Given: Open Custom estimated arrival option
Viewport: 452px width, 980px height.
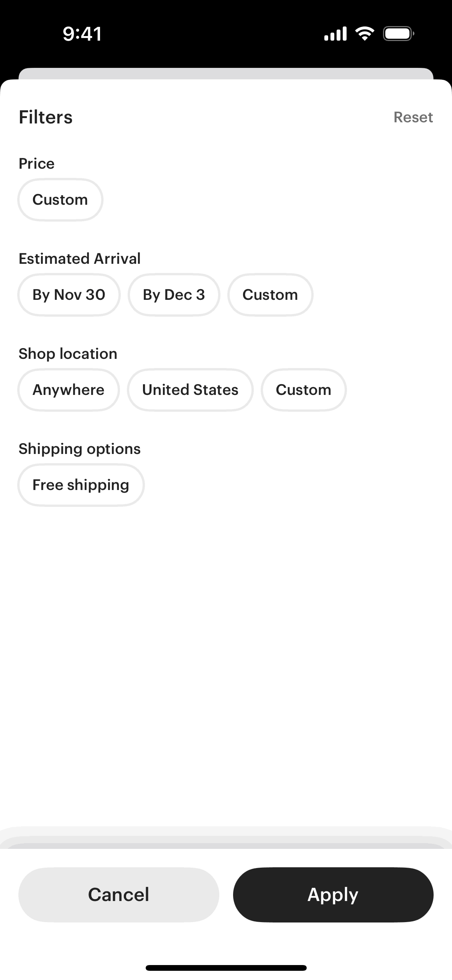Looking at the screenshot, I should click(270, 295).
